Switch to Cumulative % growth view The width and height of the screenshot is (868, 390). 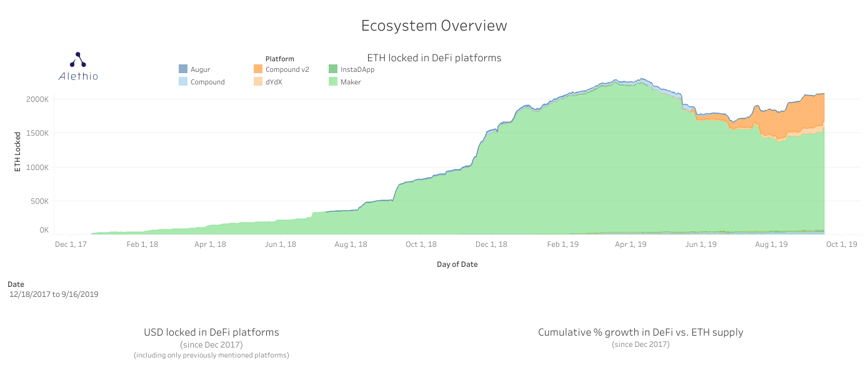(641, 332)
